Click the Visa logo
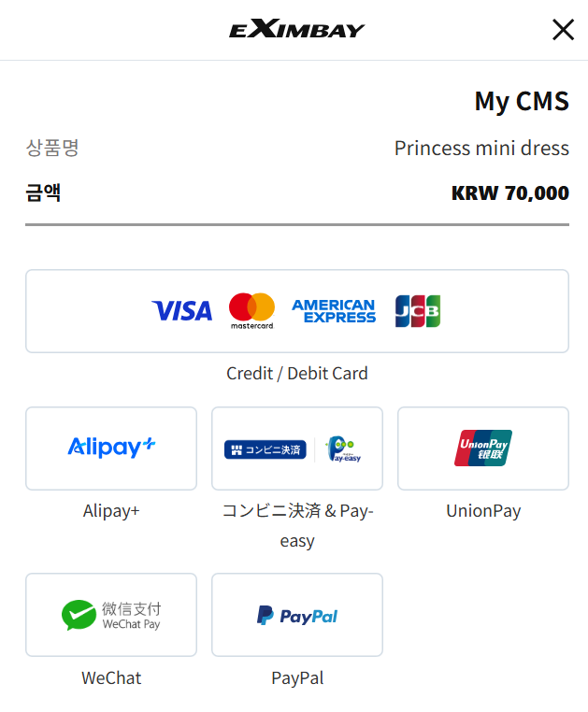Screen dimensions: 588x712 [x=181, y=311]
